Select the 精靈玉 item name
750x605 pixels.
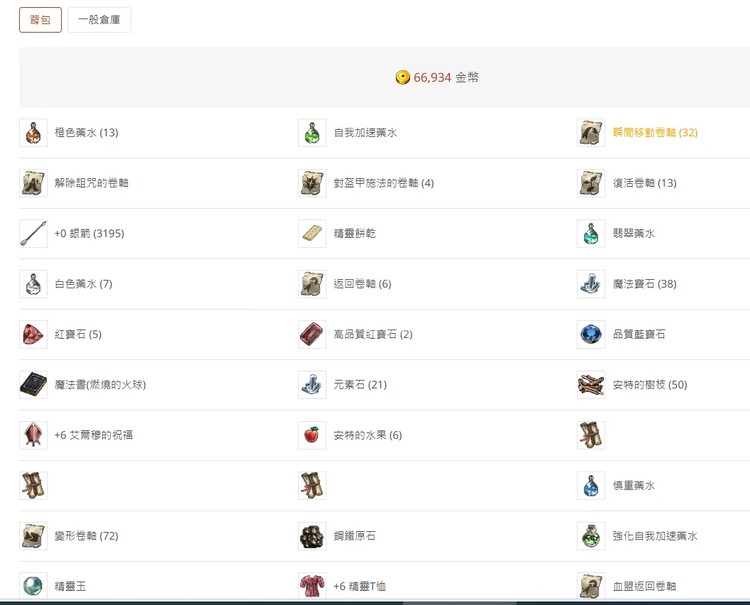pyautogui.click(x=70, y=586)
